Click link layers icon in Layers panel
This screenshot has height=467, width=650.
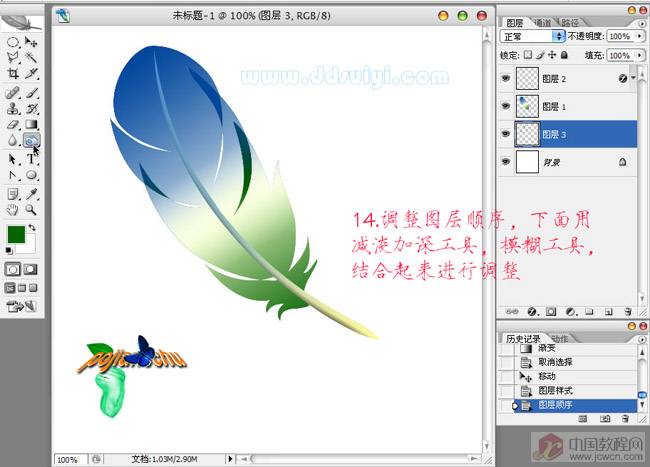tap(512, 312)
